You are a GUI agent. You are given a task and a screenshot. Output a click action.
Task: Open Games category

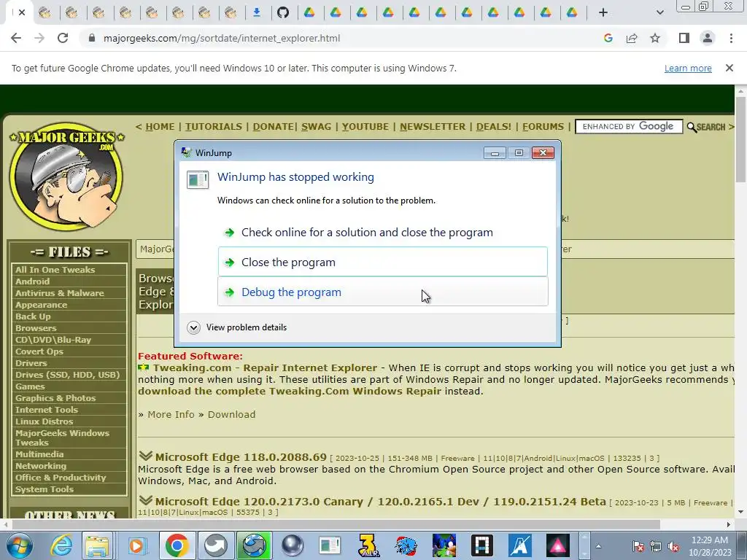click(x=30, y=386)
